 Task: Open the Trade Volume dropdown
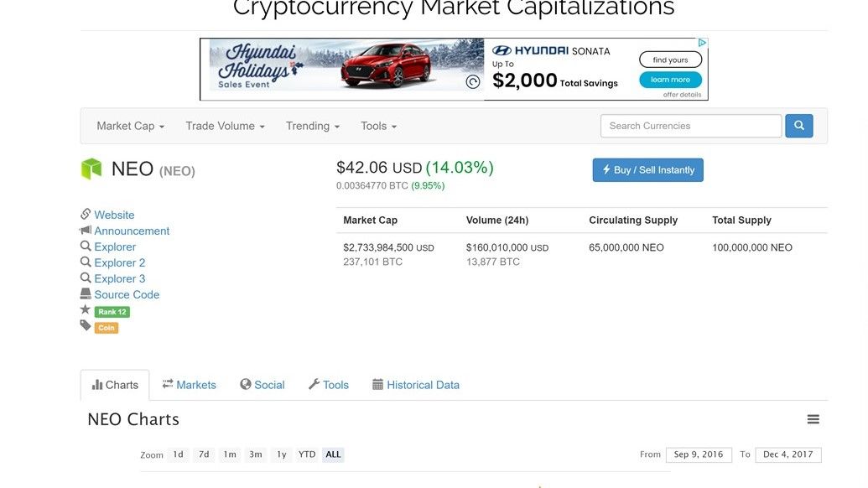point(225,126)
